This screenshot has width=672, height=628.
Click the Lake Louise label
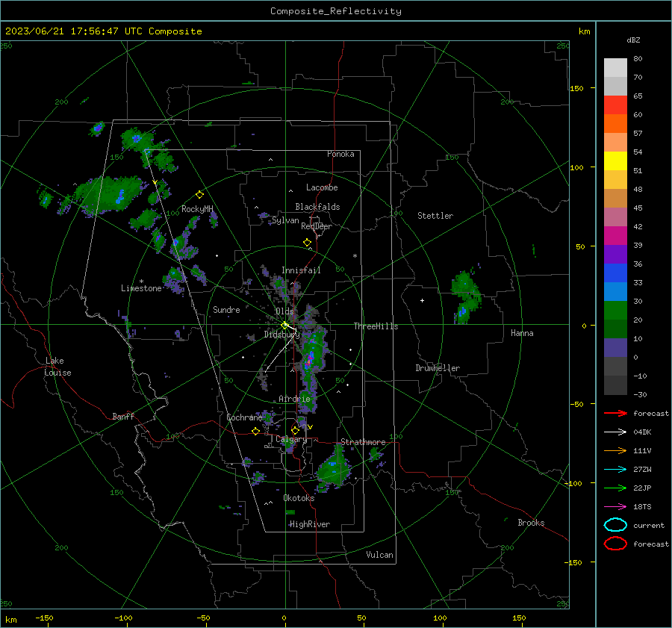(x=58, y=367)
